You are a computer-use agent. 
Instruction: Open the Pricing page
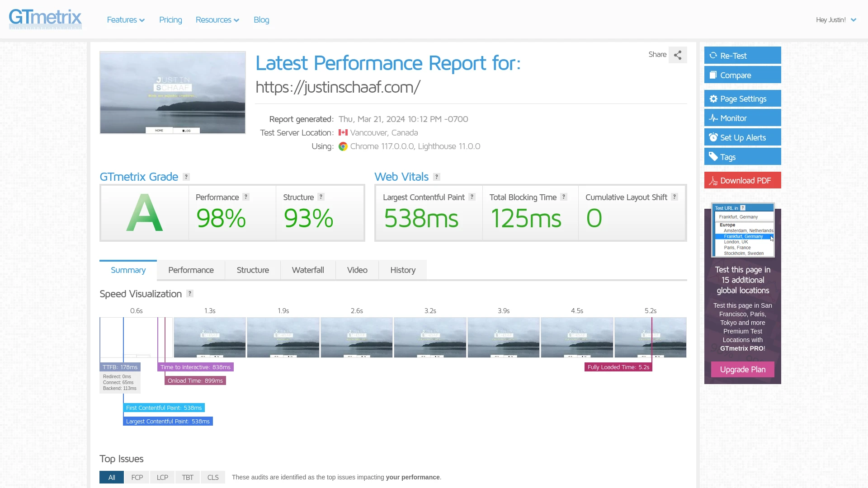(170, 20)
